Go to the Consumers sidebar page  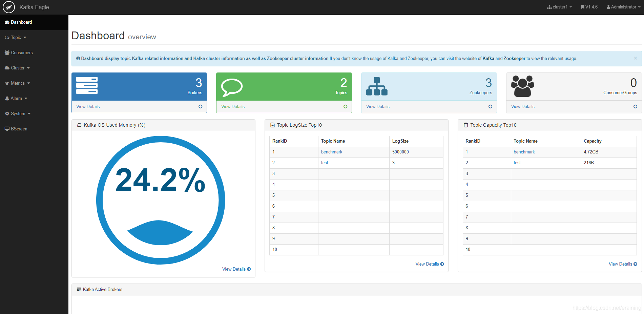34,53
